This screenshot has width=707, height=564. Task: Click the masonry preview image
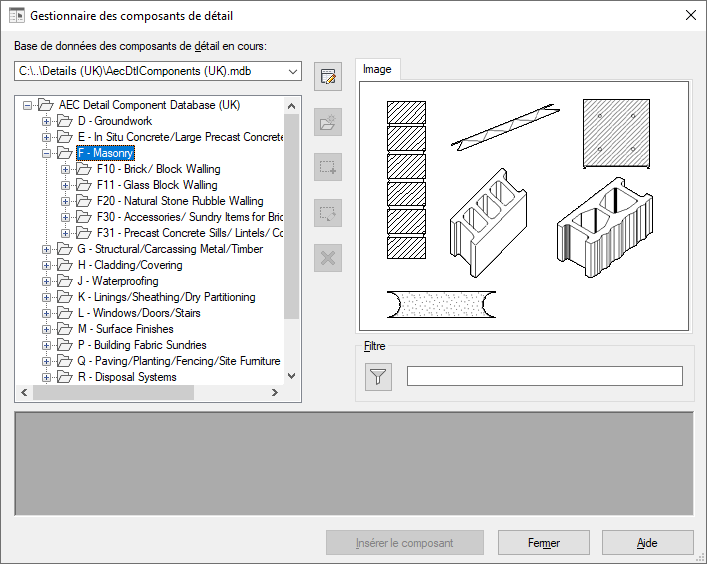coord(524,206)
